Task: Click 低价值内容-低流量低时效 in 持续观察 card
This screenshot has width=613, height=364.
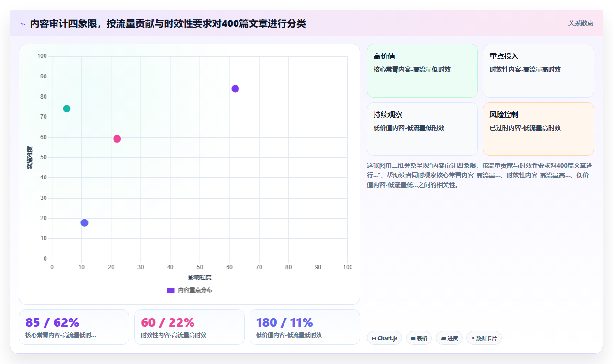Action: point(409,128)
